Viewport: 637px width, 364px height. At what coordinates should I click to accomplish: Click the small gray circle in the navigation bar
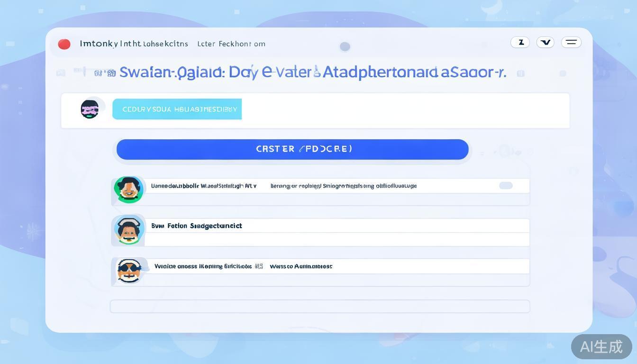tap(345, 46)
